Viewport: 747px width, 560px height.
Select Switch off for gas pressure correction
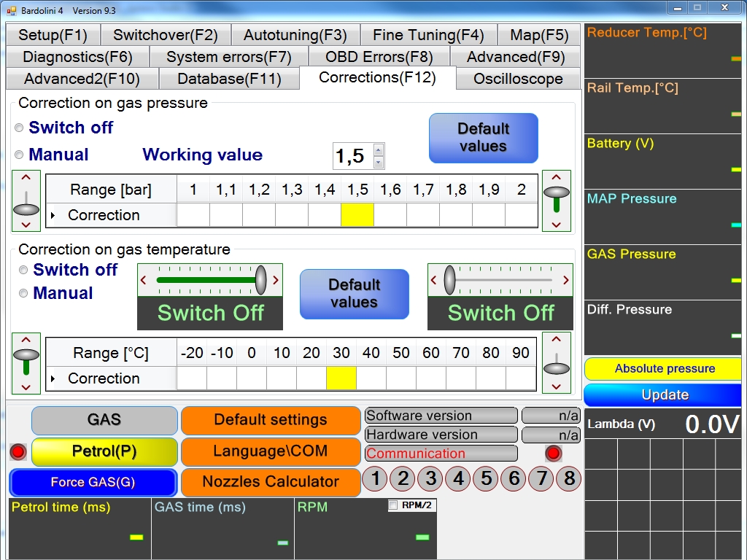(x=20, y=128)
